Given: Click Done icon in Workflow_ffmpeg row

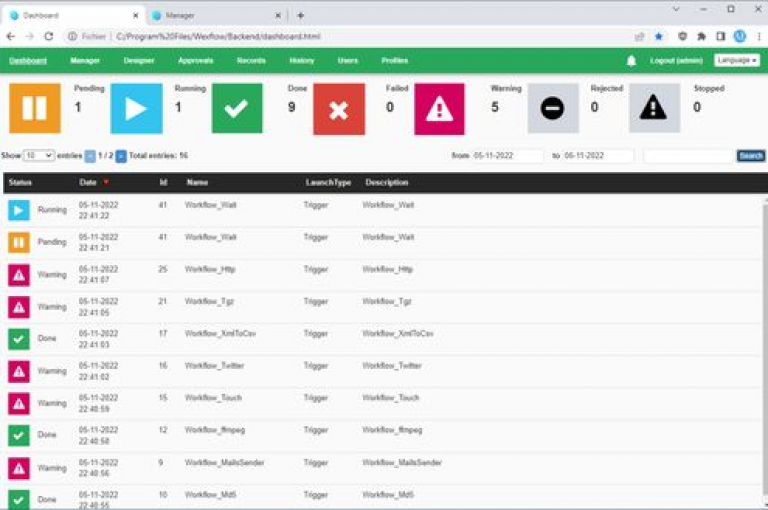Looking at the screenshot, I should [x=19, y=436].
